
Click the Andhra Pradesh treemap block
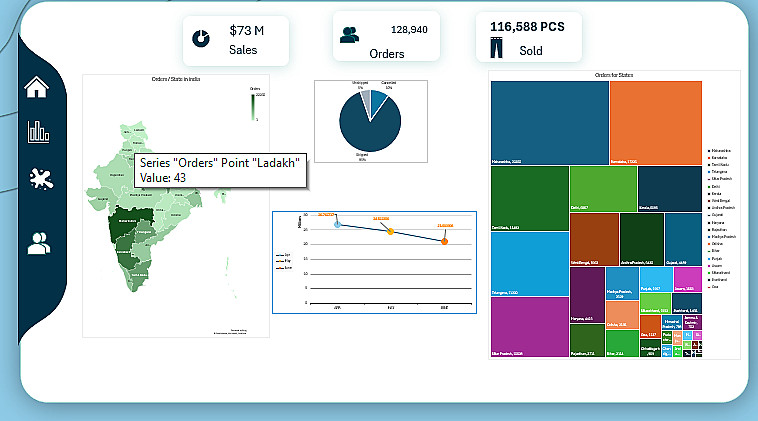(x=641, y=239)
